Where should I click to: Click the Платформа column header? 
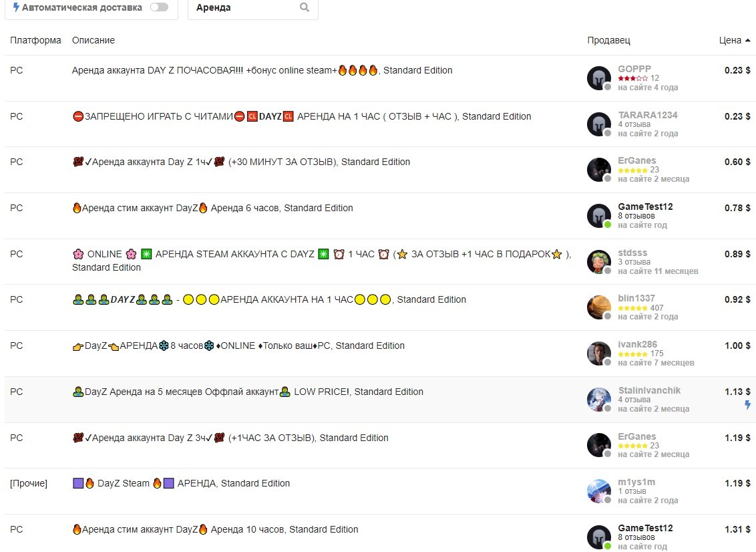[35, 41]
